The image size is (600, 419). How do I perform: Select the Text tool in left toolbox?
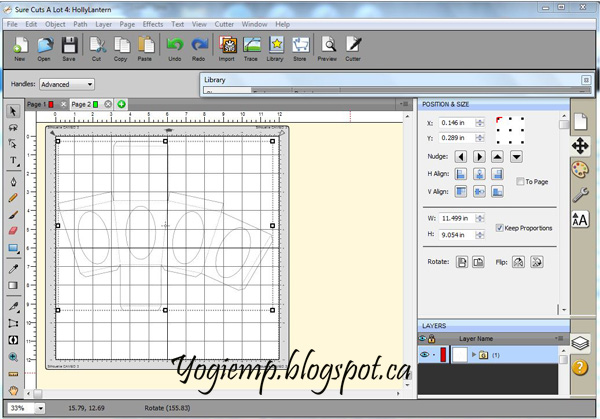pos(13,160)
